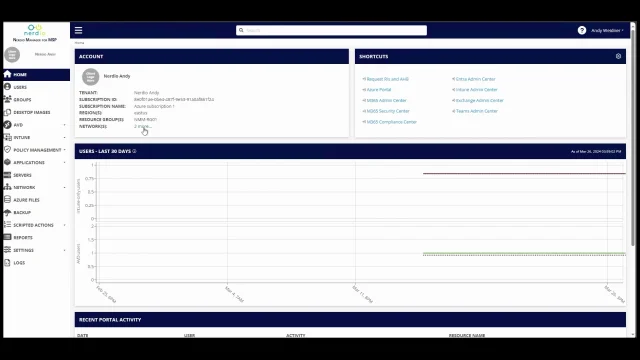This screenshot has height=360, width=640.
Task: Open Shortcuts settings gear icon
Action: [x=618, y=56]
